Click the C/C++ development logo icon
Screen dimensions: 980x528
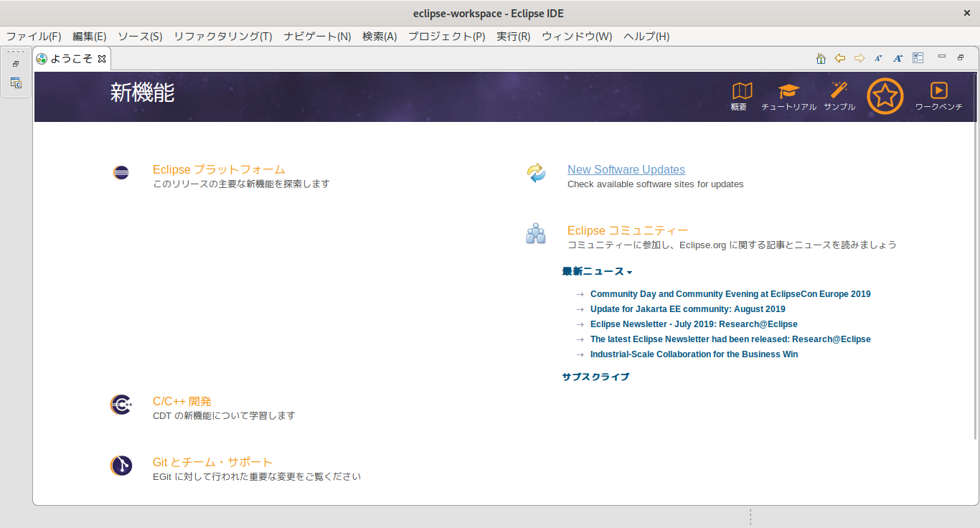[x=121, y=405]
